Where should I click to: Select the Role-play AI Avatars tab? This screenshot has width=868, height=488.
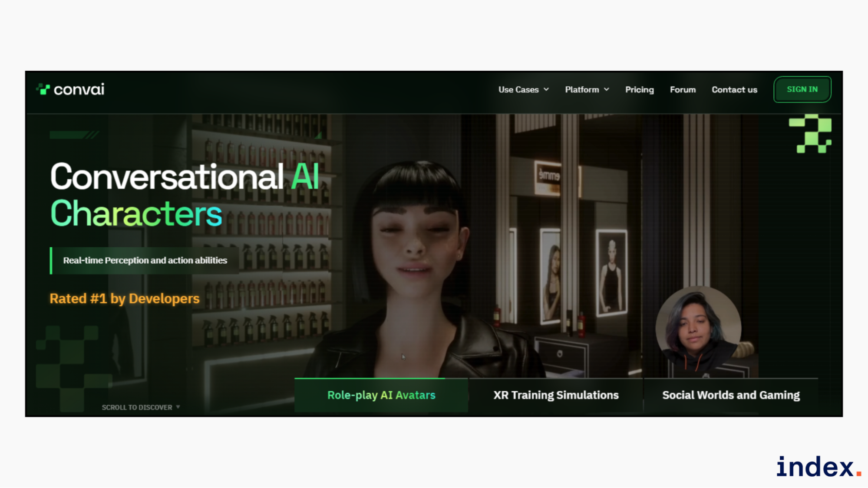point(381,395)
